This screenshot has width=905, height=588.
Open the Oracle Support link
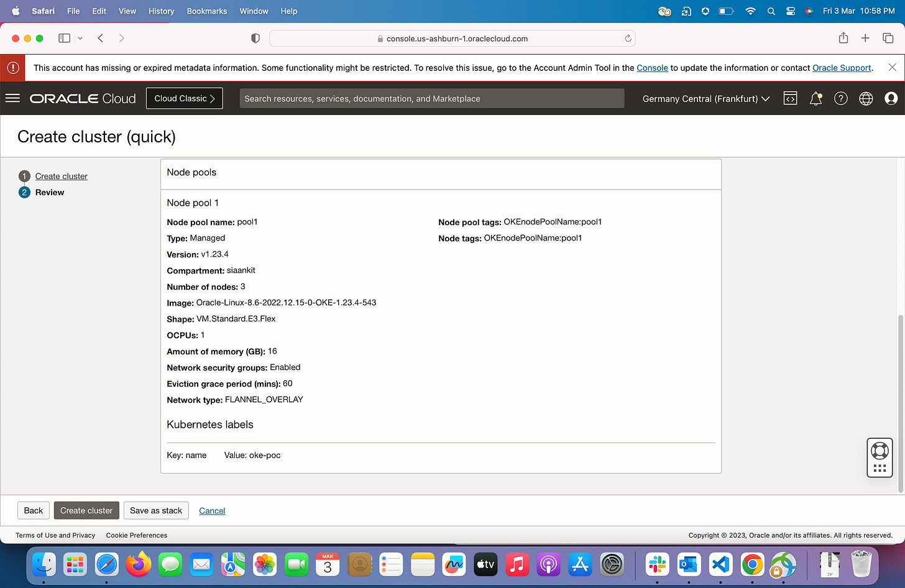[x=842, y=68]
